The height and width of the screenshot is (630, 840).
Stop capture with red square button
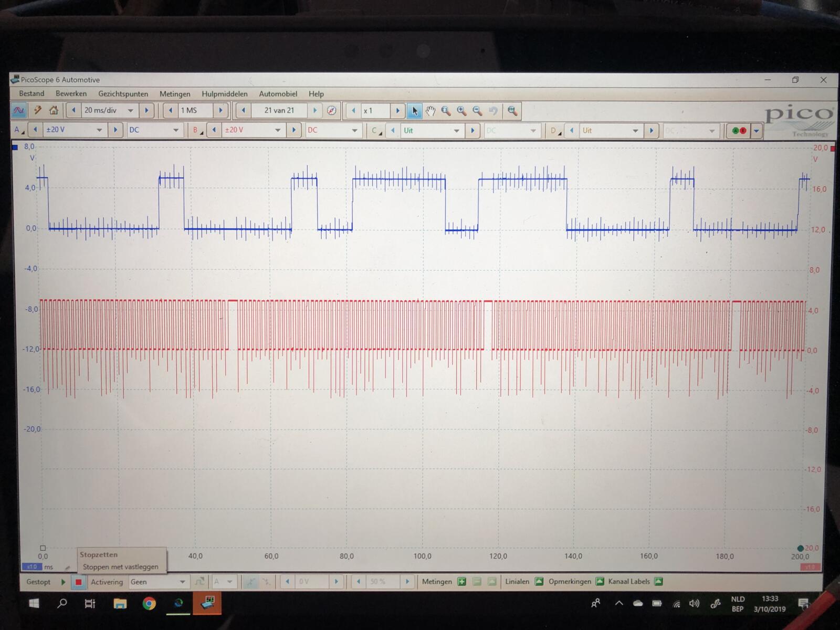[78, 582]
